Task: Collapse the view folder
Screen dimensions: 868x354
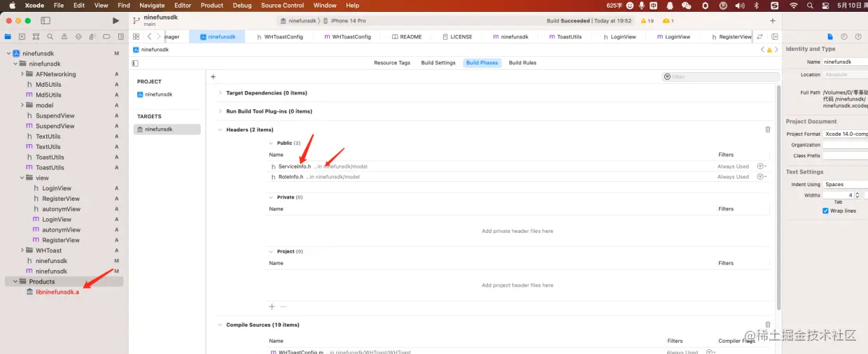Action: pos(22,178)
